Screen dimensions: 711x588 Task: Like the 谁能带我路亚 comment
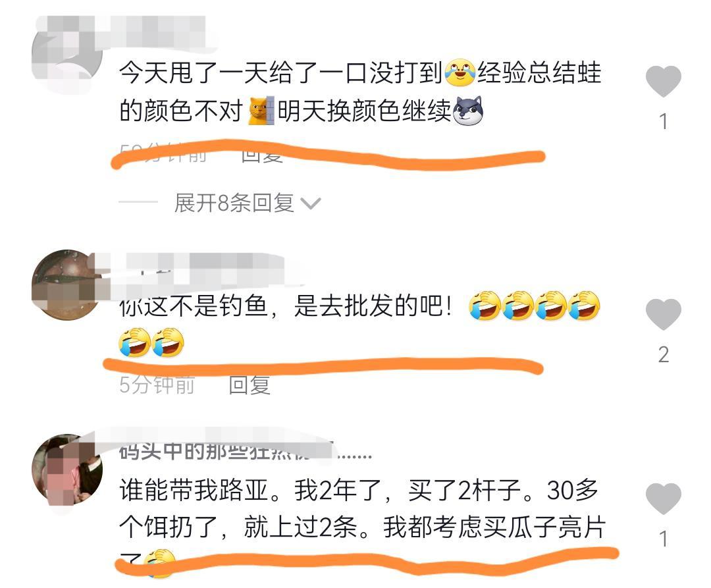[x=664, y=499]
